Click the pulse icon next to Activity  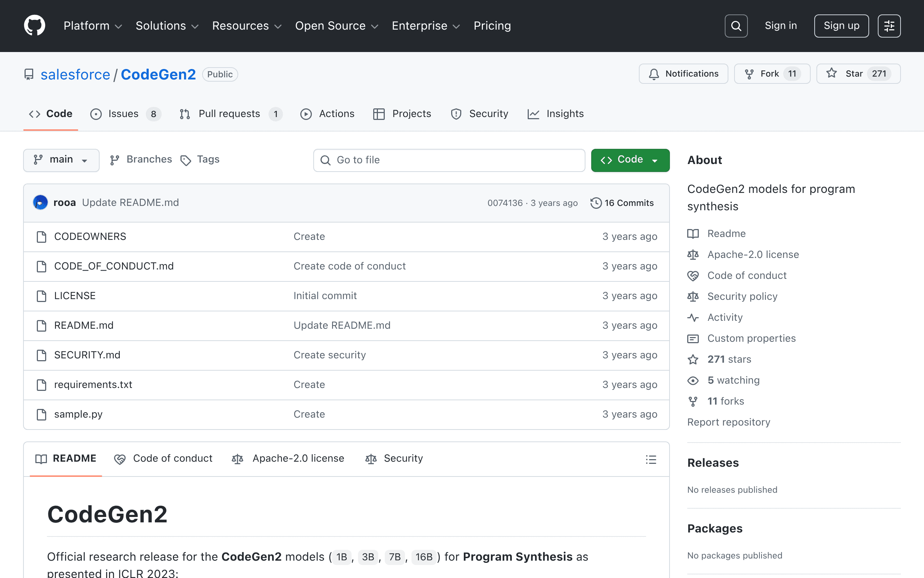[693, 317]
